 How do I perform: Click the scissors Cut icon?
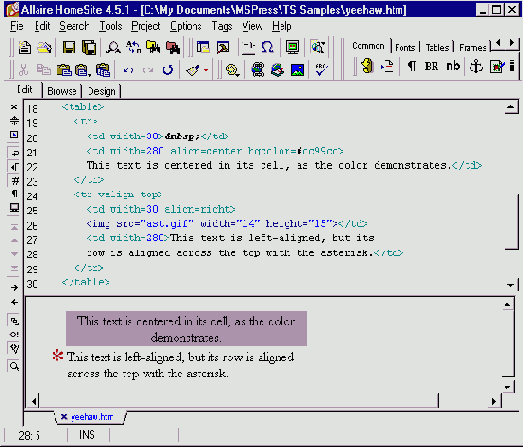pyautogui.click(x=23, y=70)
